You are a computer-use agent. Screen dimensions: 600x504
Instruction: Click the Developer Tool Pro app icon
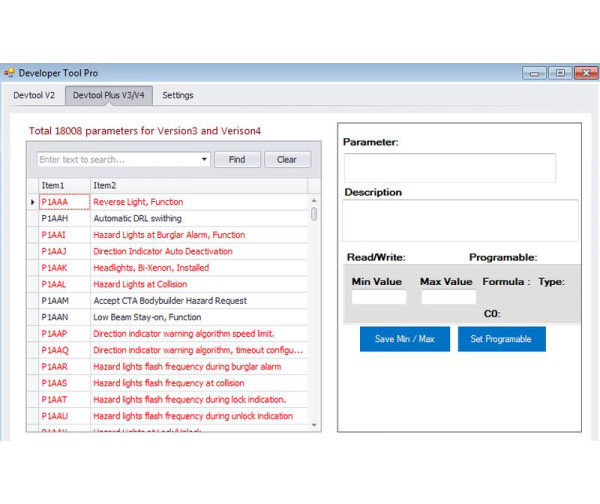pyautogui.click(x=9, y=73)
